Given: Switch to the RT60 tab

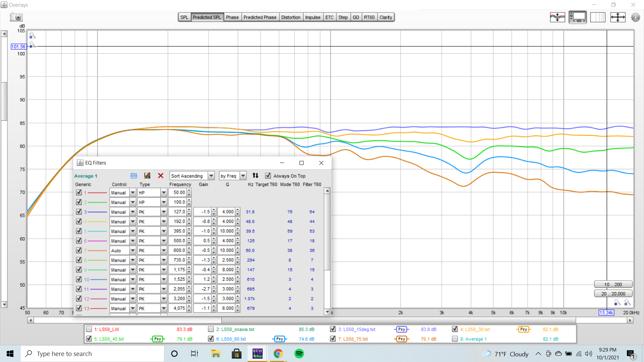Looking at the screenshot, I should pyautogui.click(x=369, y=17).
